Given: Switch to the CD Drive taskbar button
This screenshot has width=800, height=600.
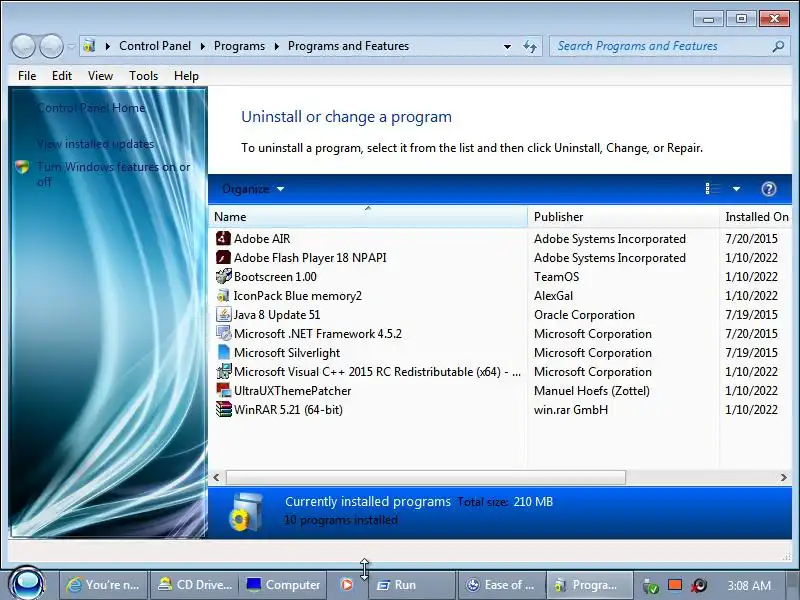Looking at the screenshot, I should [x=194, y=585].
